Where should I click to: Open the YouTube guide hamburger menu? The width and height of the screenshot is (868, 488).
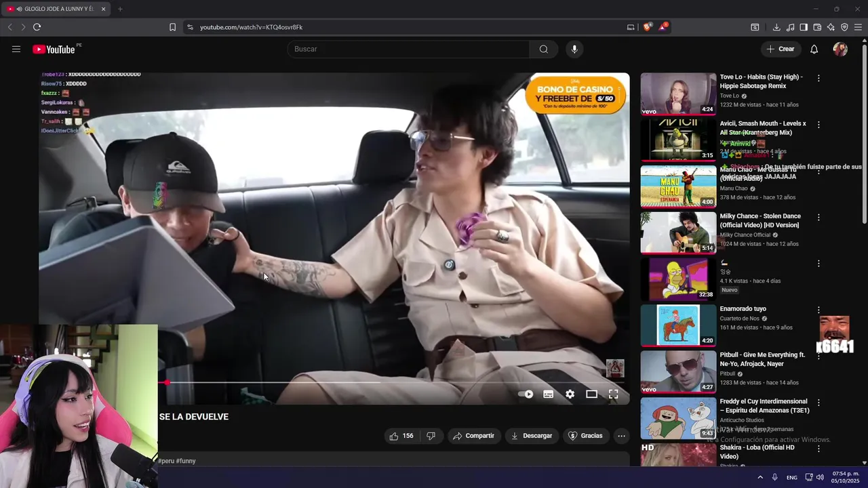click(x=16, y=49)
